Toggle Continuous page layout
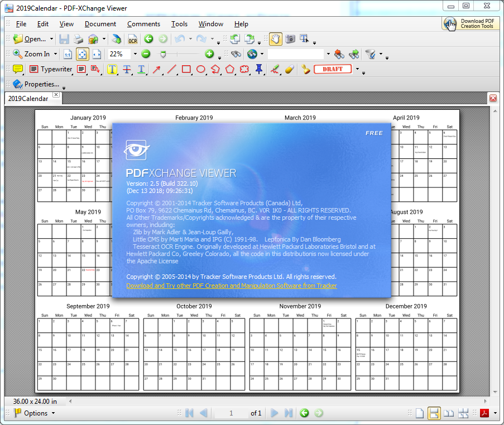 pyautogui.click(x=434, y=413)
